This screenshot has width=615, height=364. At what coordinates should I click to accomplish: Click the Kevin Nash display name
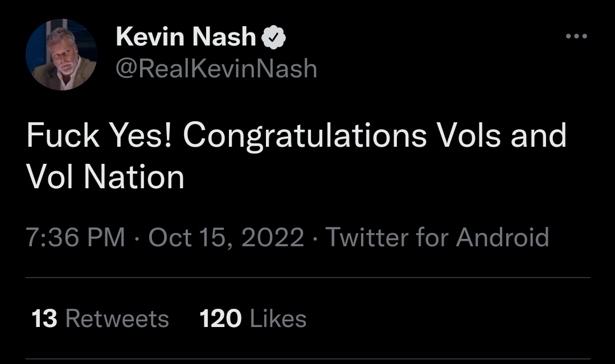coord(186,38)
